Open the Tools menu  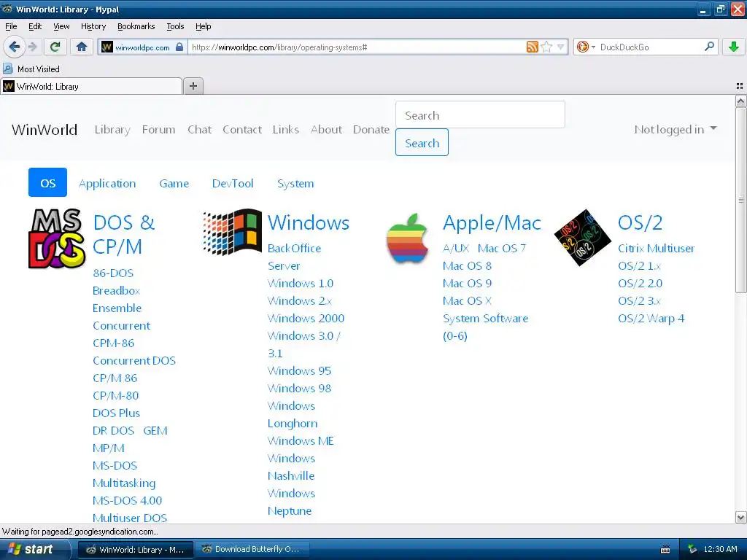[x=175, y=26]
